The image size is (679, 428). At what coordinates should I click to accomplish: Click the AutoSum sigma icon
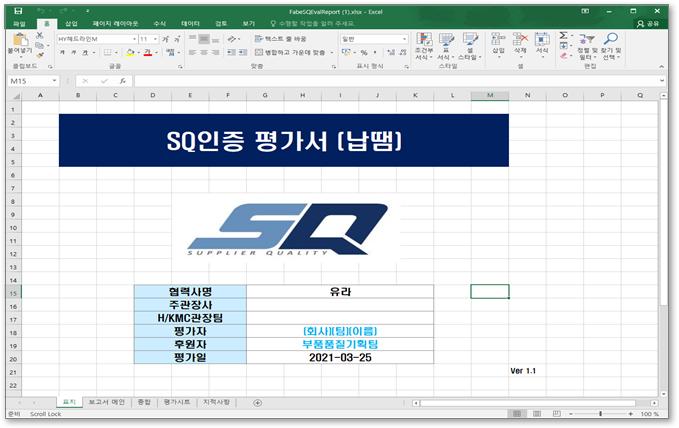click(564, 35)
